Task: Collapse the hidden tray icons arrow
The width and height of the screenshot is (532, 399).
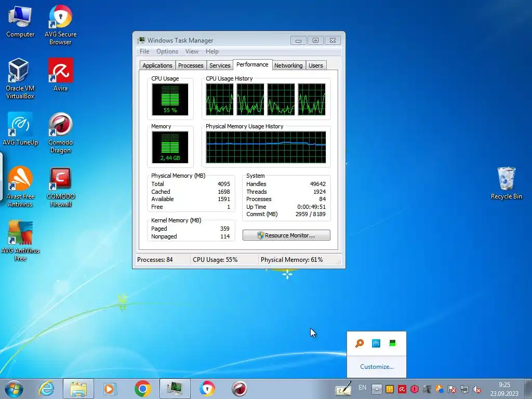Action: pos(377,389)
